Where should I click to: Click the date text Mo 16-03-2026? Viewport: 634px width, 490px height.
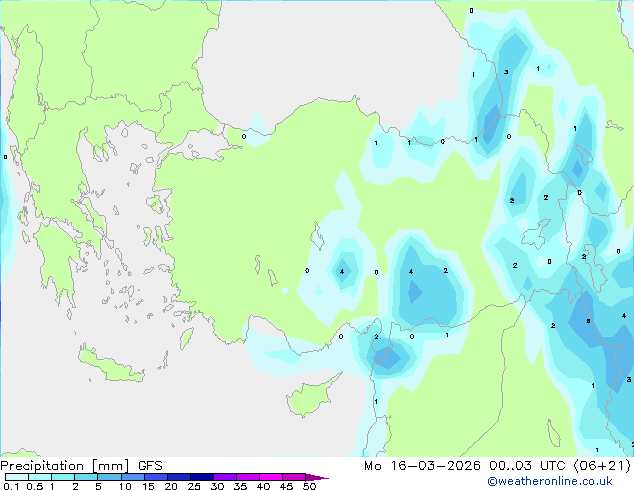pyautogui.click(x=422, y=466)
